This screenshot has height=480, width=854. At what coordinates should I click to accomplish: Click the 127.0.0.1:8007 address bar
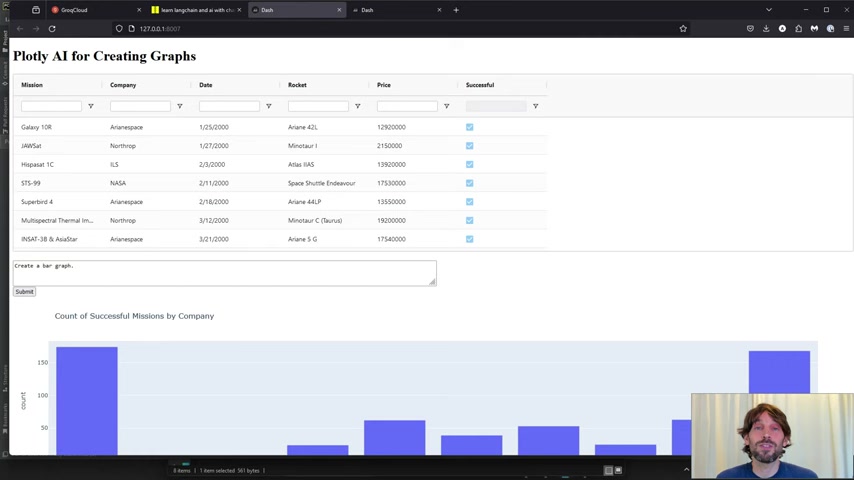pyautogui.click(x=400, y=29)
